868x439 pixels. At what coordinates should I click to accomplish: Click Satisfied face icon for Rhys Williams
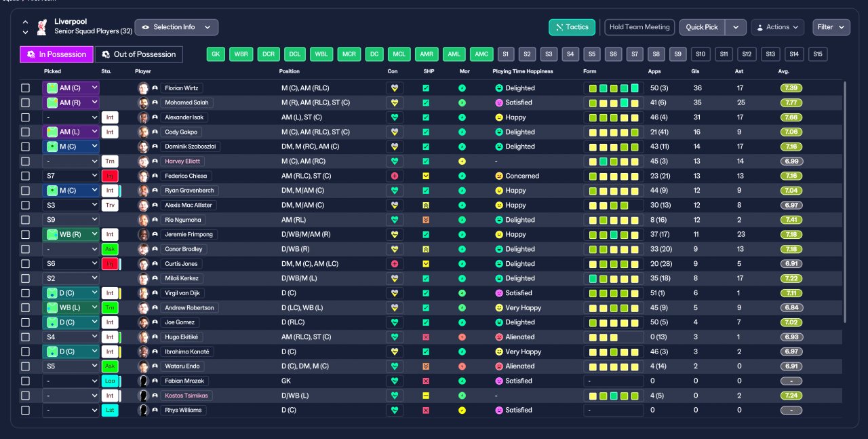click(498, 411)
